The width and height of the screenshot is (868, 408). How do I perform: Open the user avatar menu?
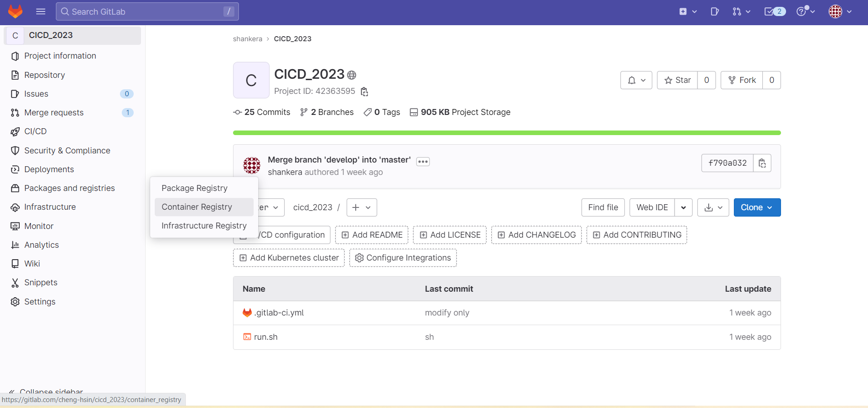(x=840, y=11)
